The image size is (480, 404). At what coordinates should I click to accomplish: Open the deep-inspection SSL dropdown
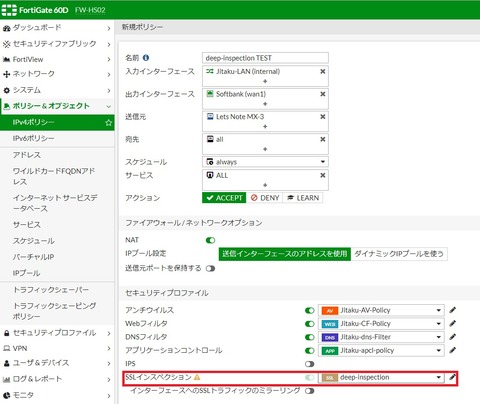coord(381,377)
